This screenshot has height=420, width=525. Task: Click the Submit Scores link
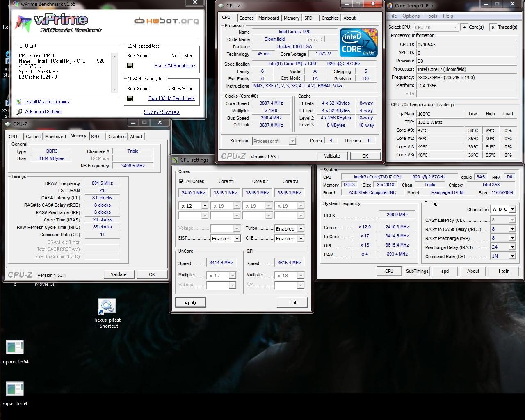point(162,112)
